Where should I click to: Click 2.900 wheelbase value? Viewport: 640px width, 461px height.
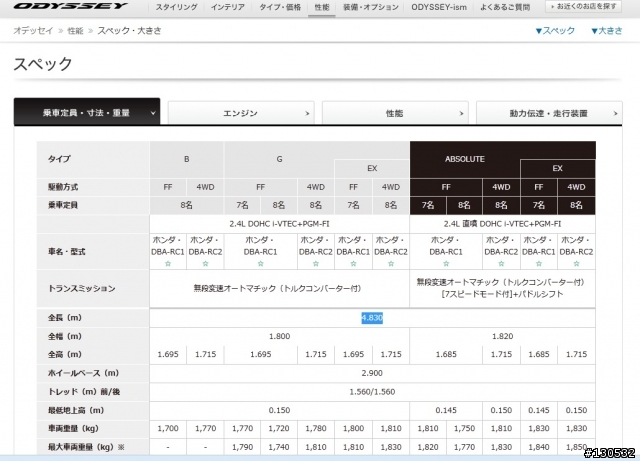[x=372, y=373]
